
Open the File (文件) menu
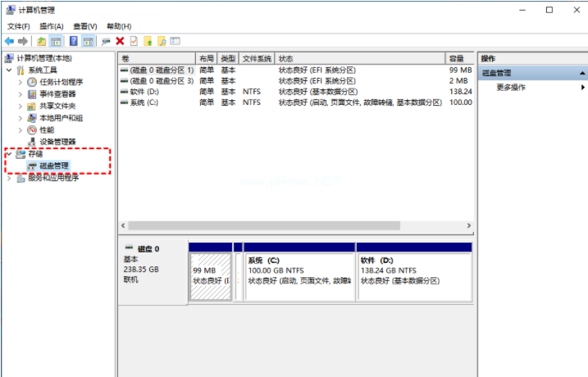[x=18, y=26]
